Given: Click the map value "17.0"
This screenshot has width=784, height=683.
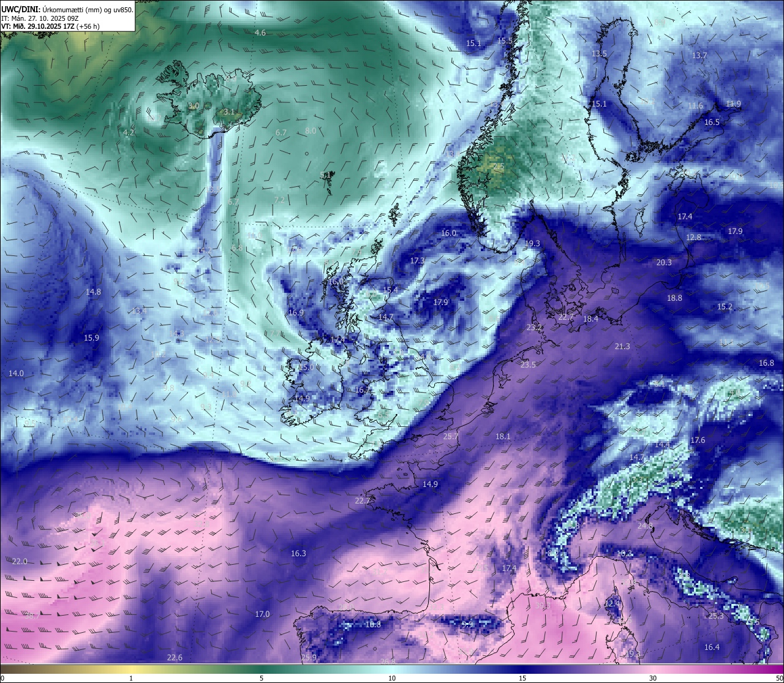Looking at the screenshot, I should pyautogui.click(x=262, y=614).
